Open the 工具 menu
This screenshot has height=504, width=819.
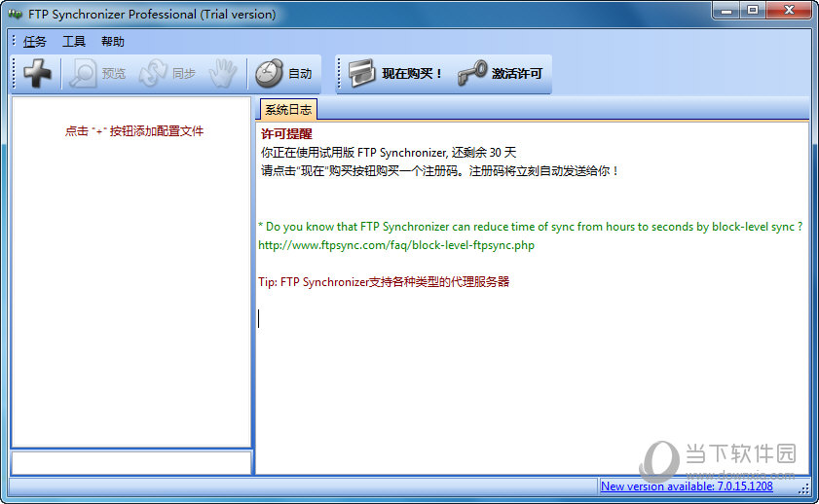pyautogui.click(x=74, y=42)
